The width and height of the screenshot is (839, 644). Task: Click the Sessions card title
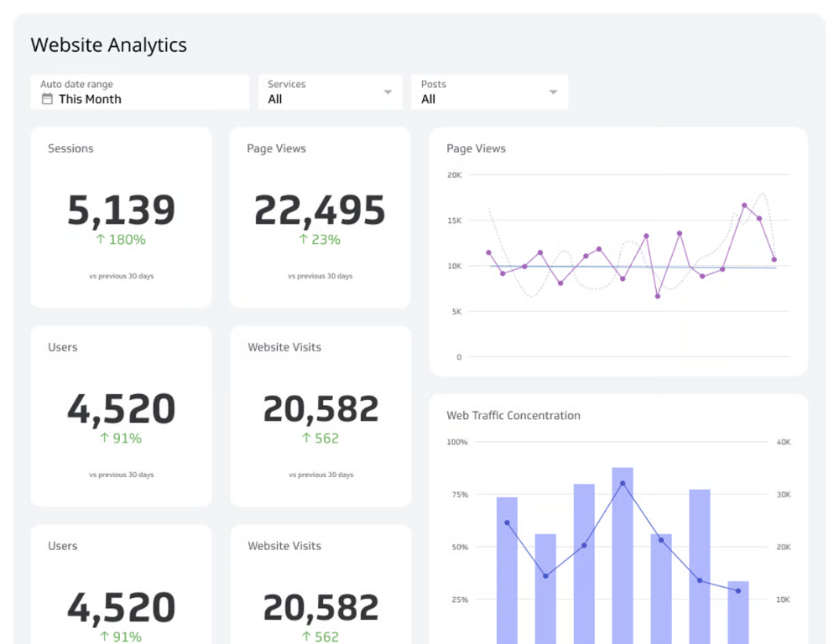click(x=70, y=148)
